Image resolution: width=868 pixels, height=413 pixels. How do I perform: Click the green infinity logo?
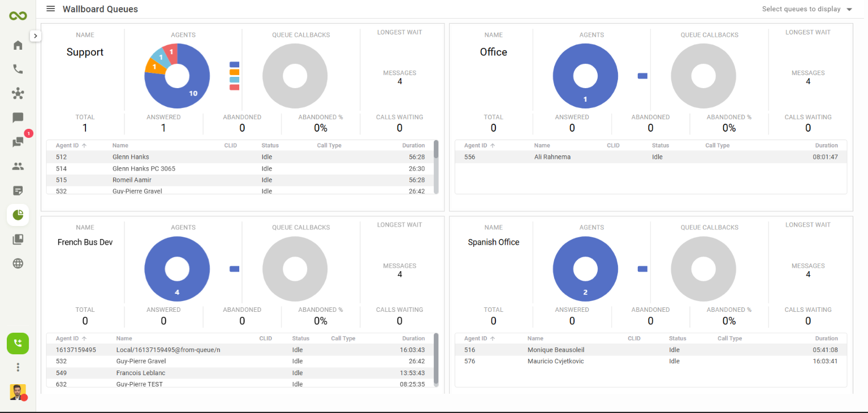(x=18, y=16)
